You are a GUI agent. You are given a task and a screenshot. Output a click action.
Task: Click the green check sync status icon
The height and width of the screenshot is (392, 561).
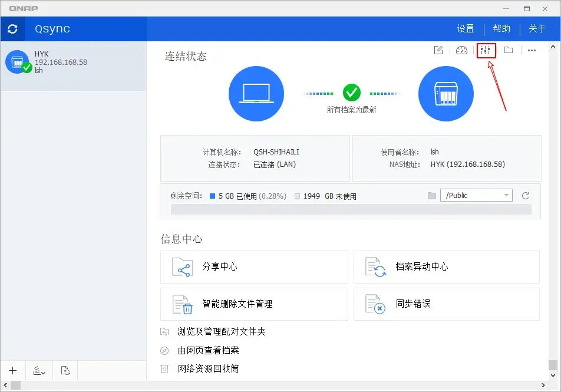[x=352, y=93]
